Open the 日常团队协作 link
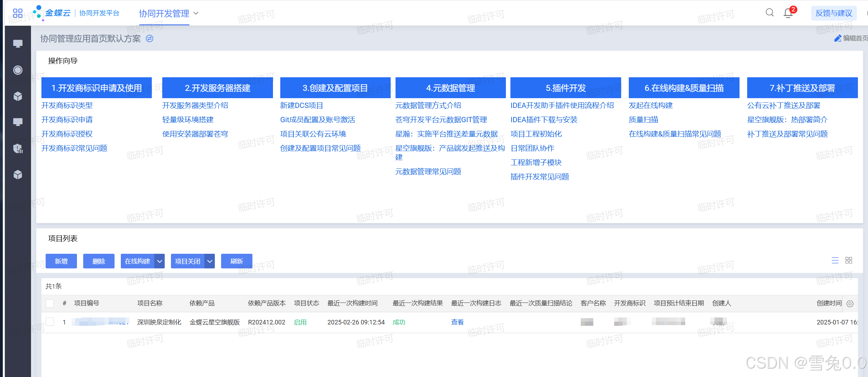 point(532,148)
